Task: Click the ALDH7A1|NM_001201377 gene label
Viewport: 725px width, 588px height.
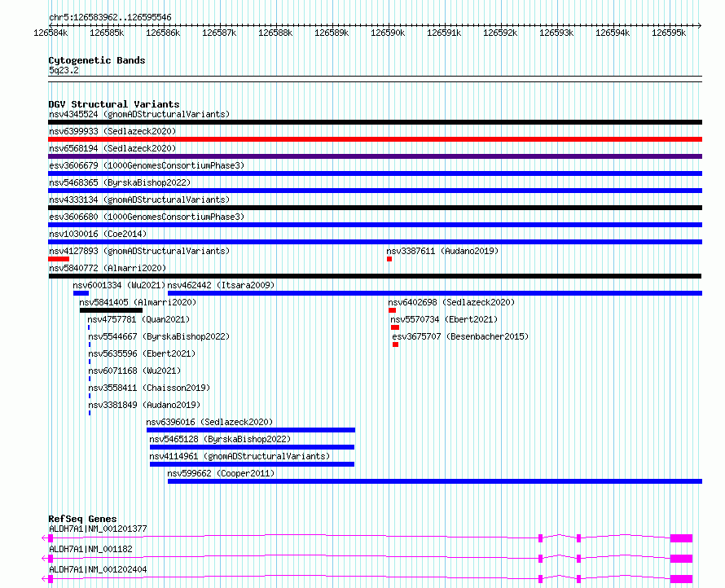Action: pos(98,529)
